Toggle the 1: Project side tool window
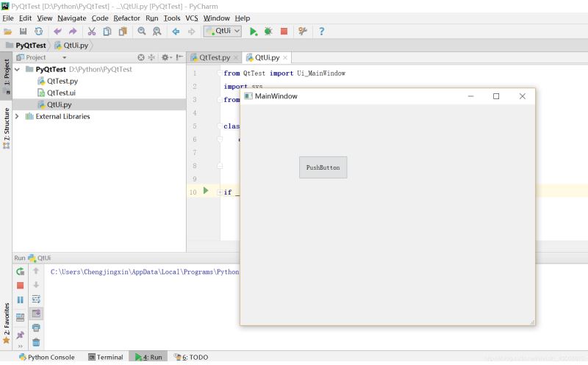The image size is (588, 365). tap(7, 76)
